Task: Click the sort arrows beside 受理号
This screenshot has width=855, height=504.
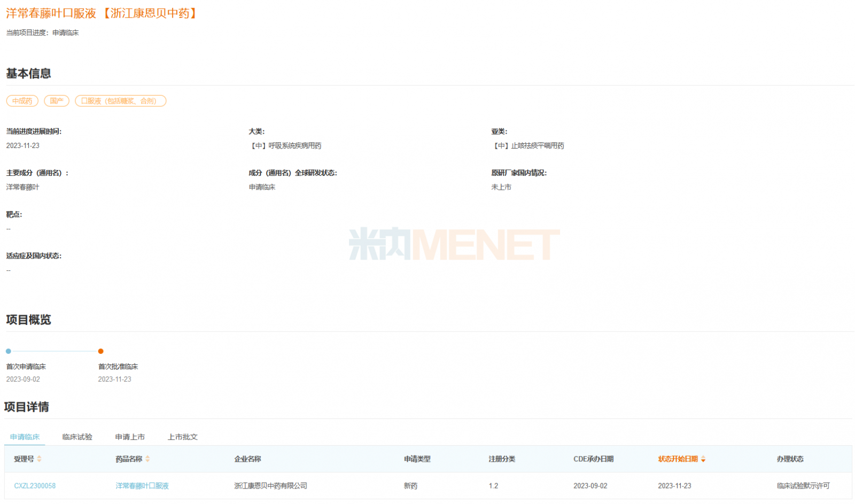Action: point(39,459)
